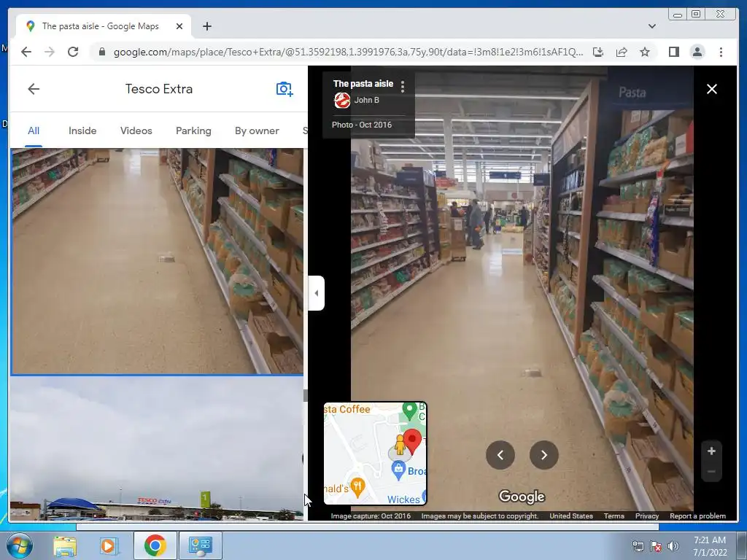The image size is (747, 560).
Task: Click "Photo - Oct 2016" label
Action: tap(362, 125)
